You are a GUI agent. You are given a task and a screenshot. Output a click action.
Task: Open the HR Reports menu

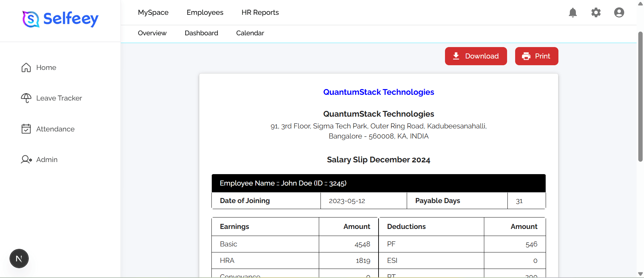point(260,12)
